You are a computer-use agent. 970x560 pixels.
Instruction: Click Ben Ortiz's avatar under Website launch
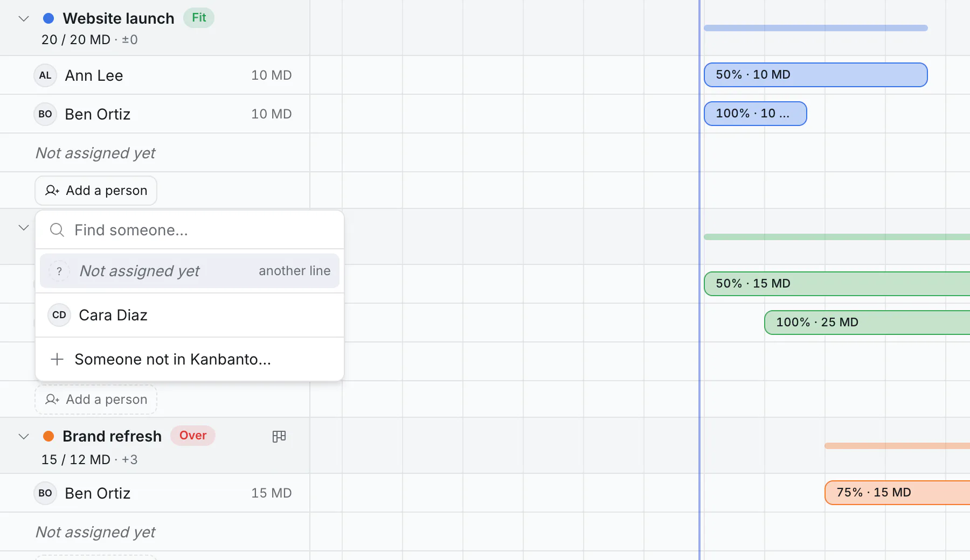[45, 114]
